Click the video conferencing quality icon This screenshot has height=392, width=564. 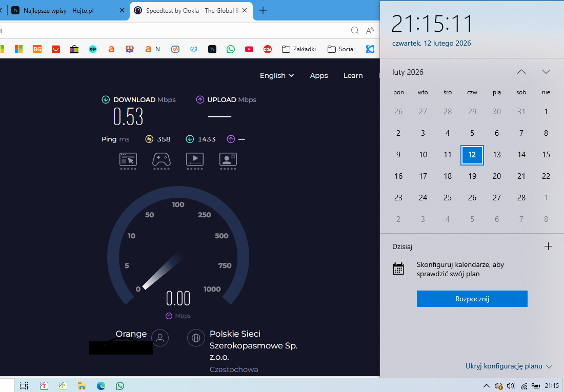pos(228,159)
